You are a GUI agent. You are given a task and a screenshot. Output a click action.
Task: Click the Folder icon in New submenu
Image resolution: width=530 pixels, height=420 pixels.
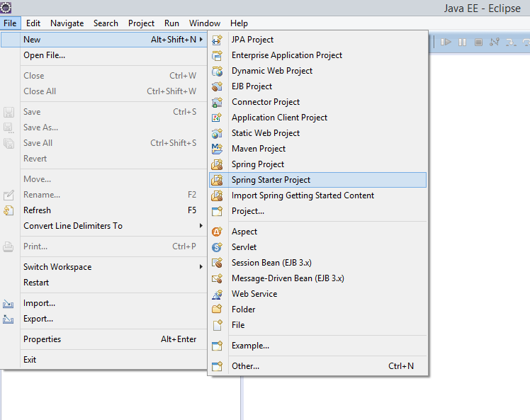coord(217,310)
